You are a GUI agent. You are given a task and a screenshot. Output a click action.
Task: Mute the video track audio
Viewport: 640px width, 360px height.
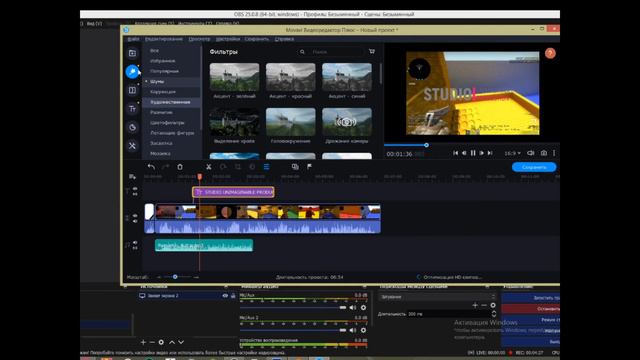pos(135,221)
